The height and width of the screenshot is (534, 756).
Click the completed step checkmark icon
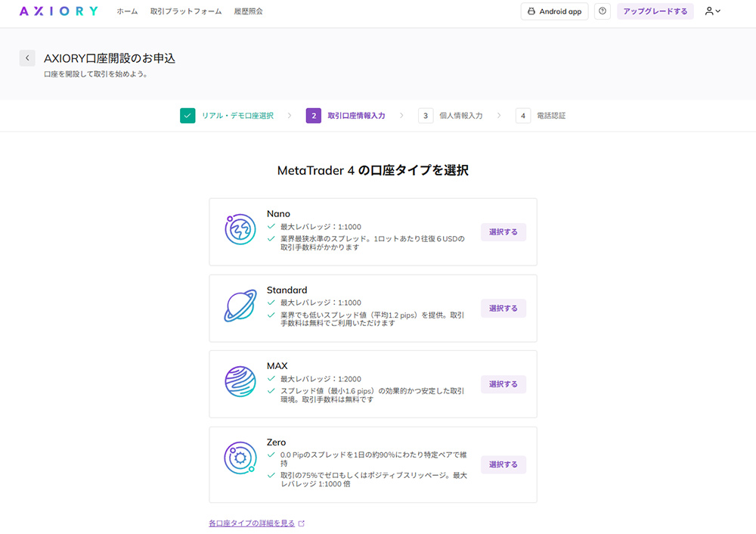[187, 116]
